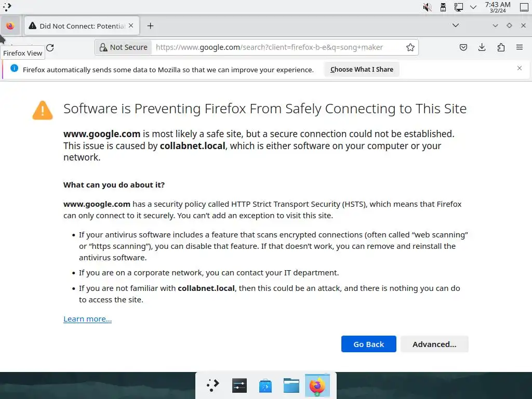The height and width of the screenshot is (399, 532).
Task: Dismiss the Mozilla data notification bar
Action: [520, 68]
